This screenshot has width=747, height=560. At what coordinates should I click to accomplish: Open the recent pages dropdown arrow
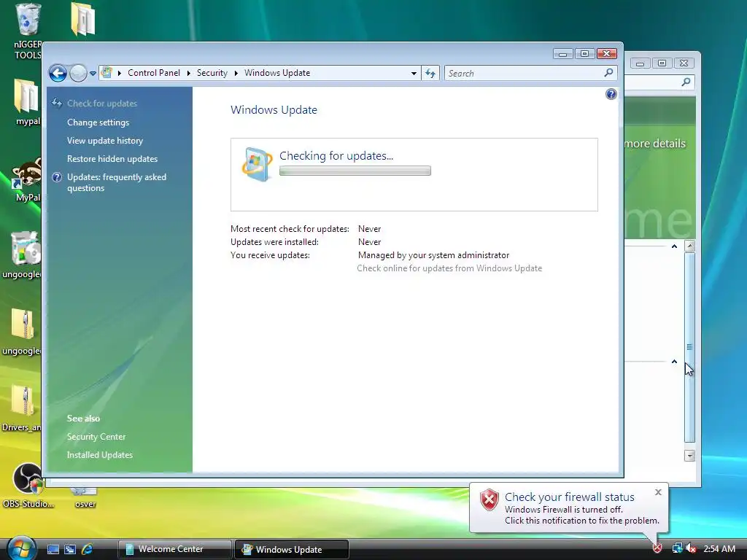point(93,74)
